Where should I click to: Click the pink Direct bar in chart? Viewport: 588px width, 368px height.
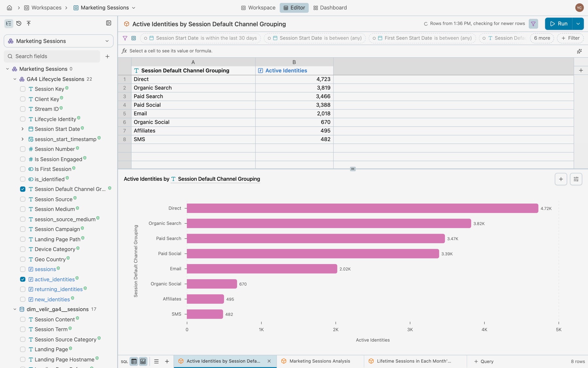[x=362, y=208]
